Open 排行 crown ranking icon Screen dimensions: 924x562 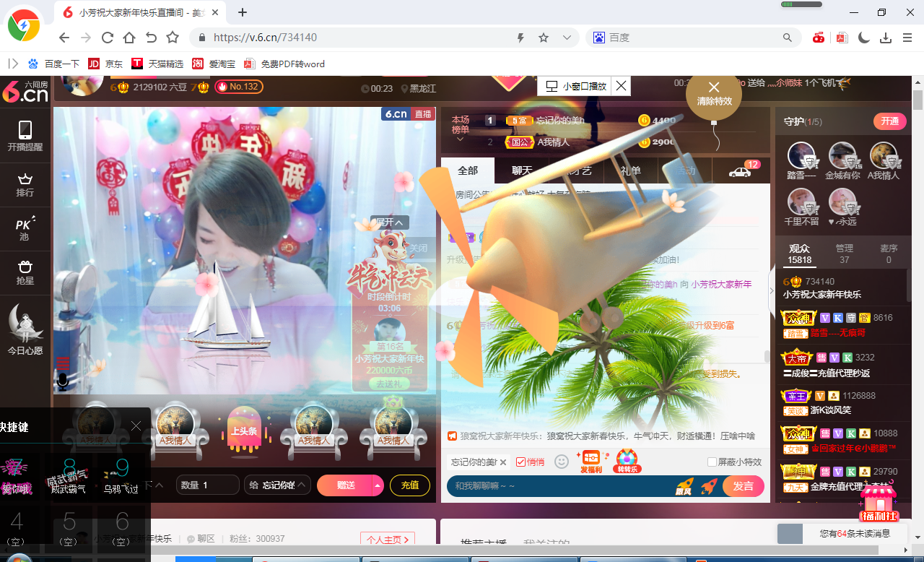pyautogui.click(x=25, y=183)
